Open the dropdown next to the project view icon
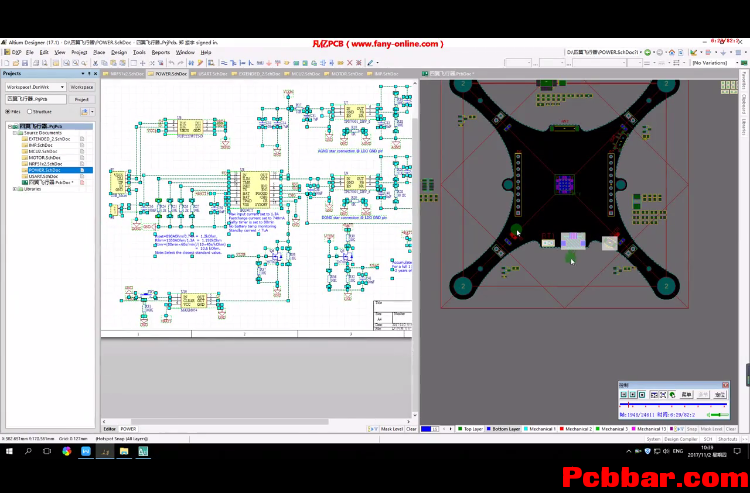The width and height of the screenshot is (751, 493). pyautogui.click(x=92, y=112)
